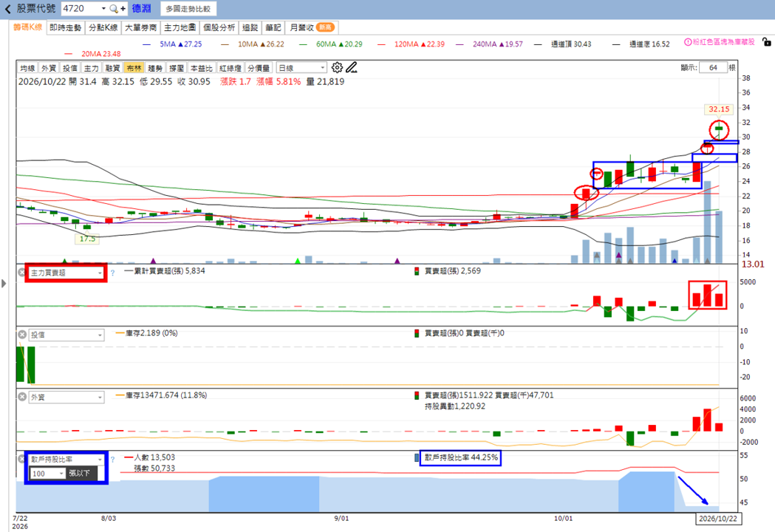The width and height of the screenshot is (775, 532).
Task: Open the 日線 period dropdown
Action: tap(301, 68)
